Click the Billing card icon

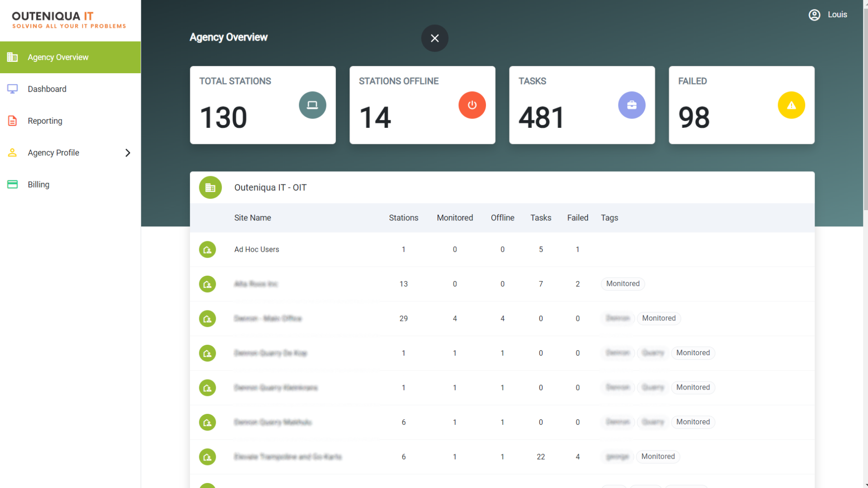click(x=12, y=184)
